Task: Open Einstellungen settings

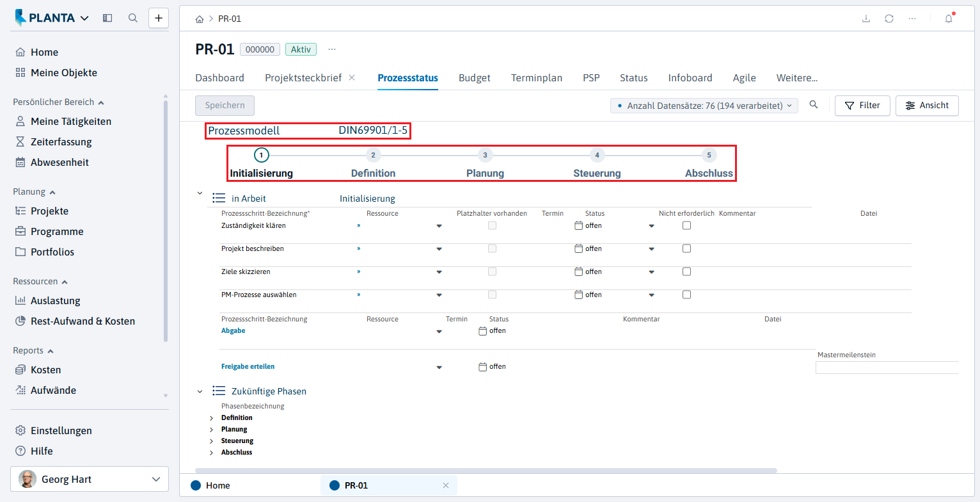Action: click(x=53, y=431)
